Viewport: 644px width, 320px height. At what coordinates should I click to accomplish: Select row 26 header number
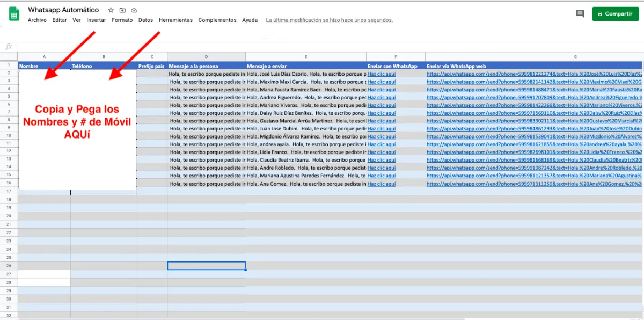coord(9,266)
